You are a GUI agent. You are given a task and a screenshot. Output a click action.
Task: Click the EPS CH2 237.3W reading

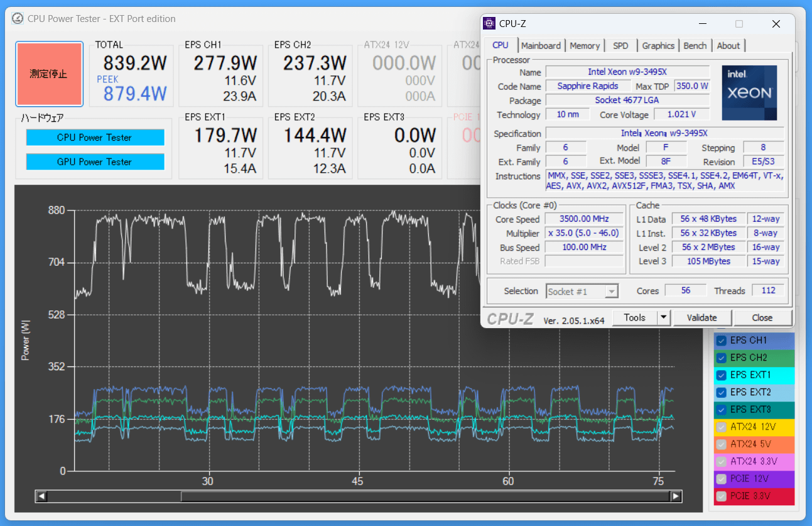coord(315,63)
